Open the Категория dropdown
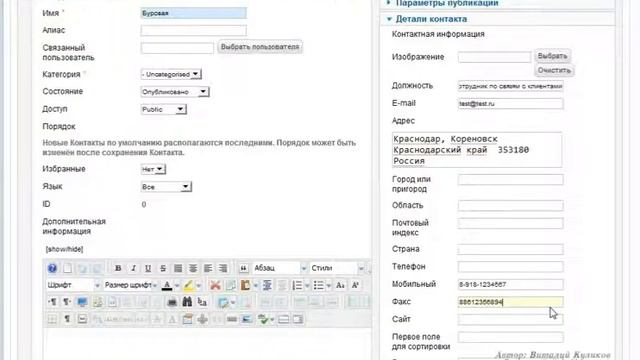 pyautogui.click(x=171, y=74)
